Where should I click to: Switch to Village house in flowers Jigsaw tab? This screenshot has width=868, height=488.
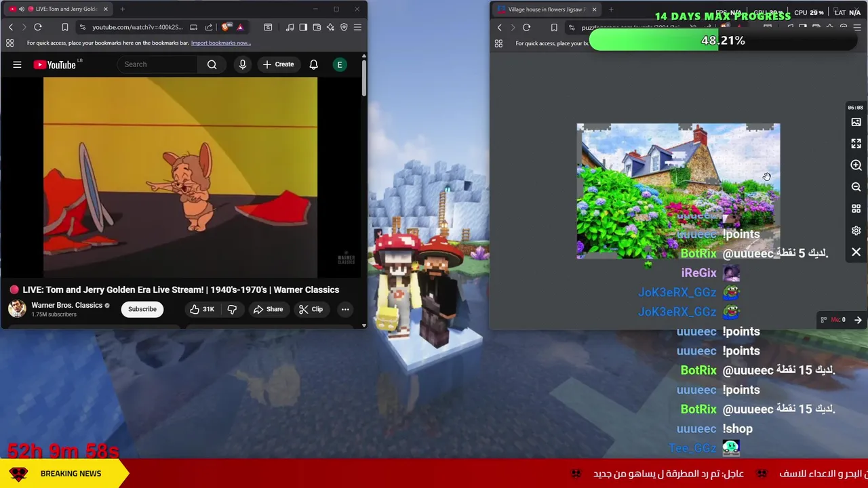click(x=547, y=9)
